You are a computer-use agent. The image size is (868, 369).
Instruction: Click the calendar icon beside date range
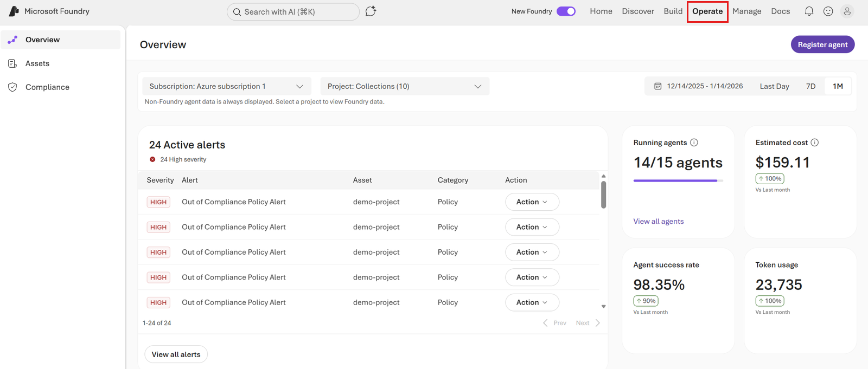[658, 86]
